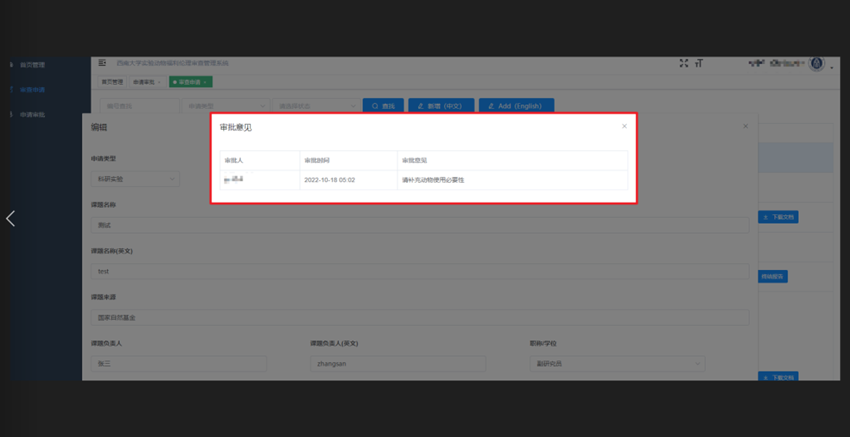Open the font size adjuster icon
Viewport: 850px width, 437px height.
pyautogui.click(x=699, y=63)
